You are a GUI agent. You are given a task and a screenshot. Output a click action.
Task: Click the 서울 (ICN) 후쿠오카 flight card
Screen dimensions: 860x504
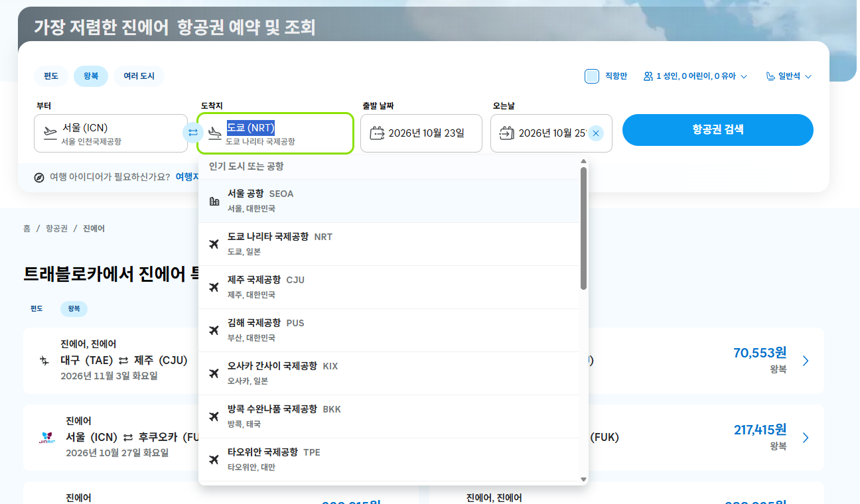click(x=111, y=438)
